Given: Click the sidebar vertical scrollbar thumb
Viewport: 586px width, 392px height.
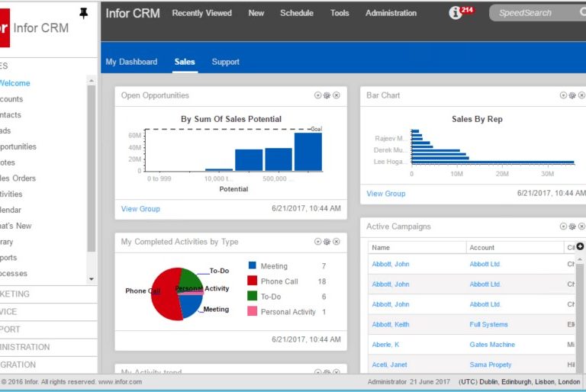Looking at the screenshot, I should (x=92, y=168).
